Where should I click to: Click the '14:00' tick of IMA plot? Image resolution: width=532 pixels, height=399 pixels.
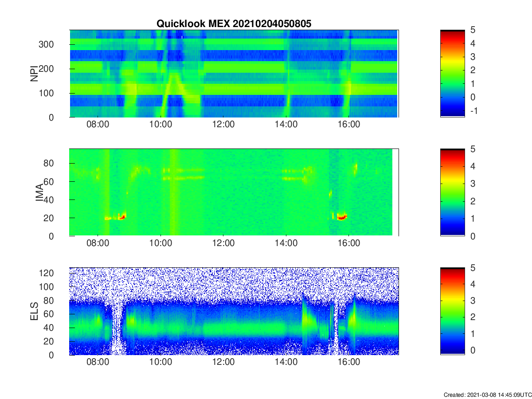[x=286, y=243]
